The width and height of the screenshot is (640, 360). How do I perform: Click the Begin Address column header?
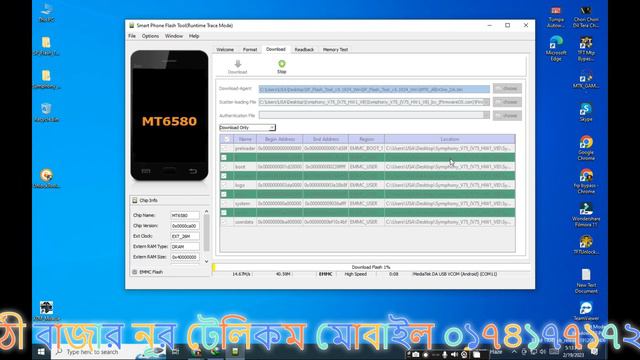(280, 139)
